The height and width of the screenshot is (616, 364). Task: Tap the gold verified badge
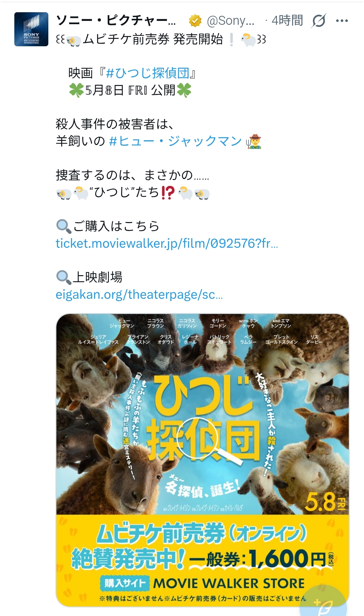tap(195, 21)
